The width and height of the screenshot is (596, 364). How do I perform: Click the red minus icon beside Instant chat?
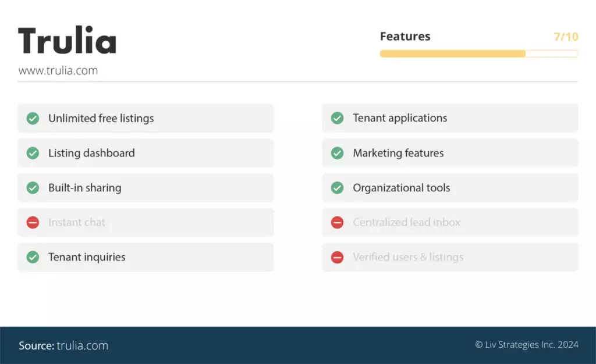[33, 222]
